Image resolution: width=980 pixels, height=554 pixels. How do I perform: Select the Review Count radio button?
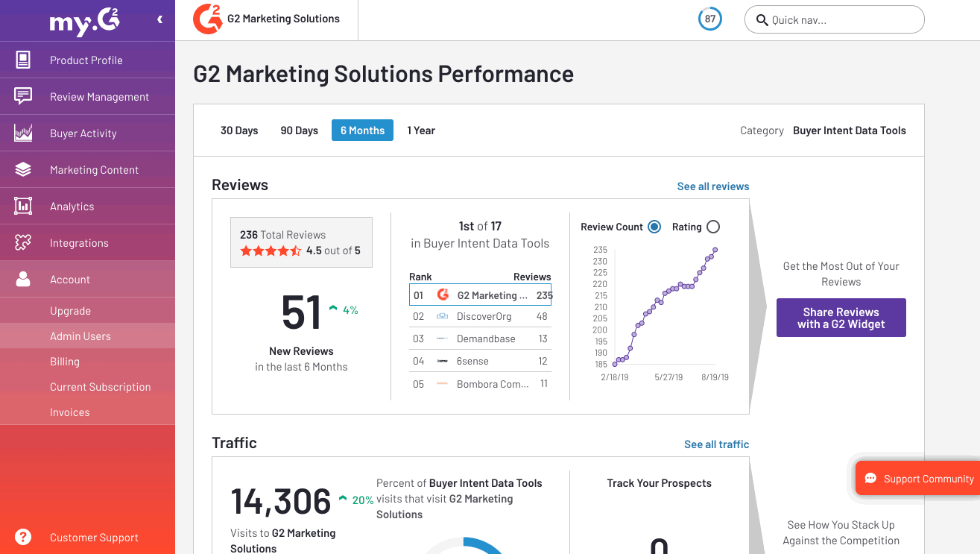(x=654, y=227)
